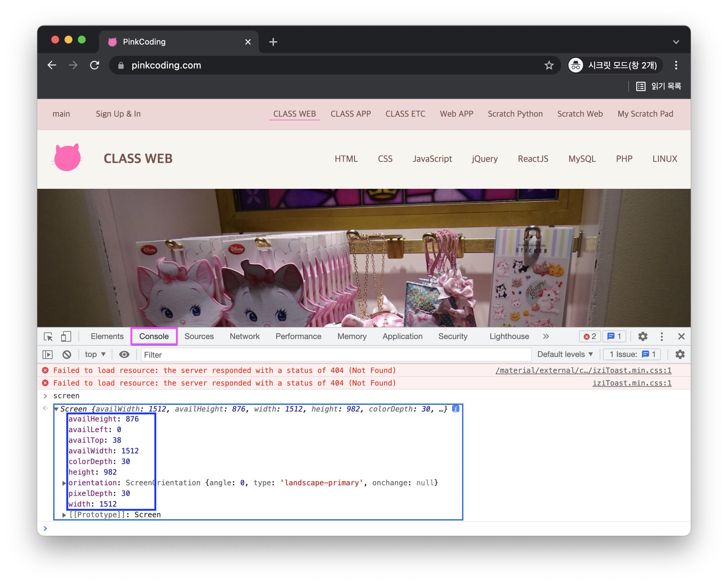Click the 1 Issue indicator
The width and height of the screenshot is (728, 585).
click(x=633, y=355)
